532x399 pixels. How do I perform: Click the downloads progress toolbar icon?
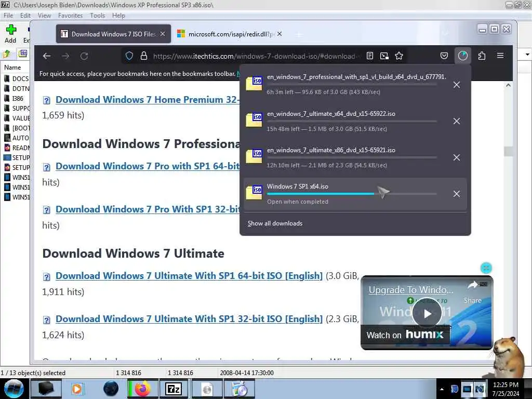463,56
